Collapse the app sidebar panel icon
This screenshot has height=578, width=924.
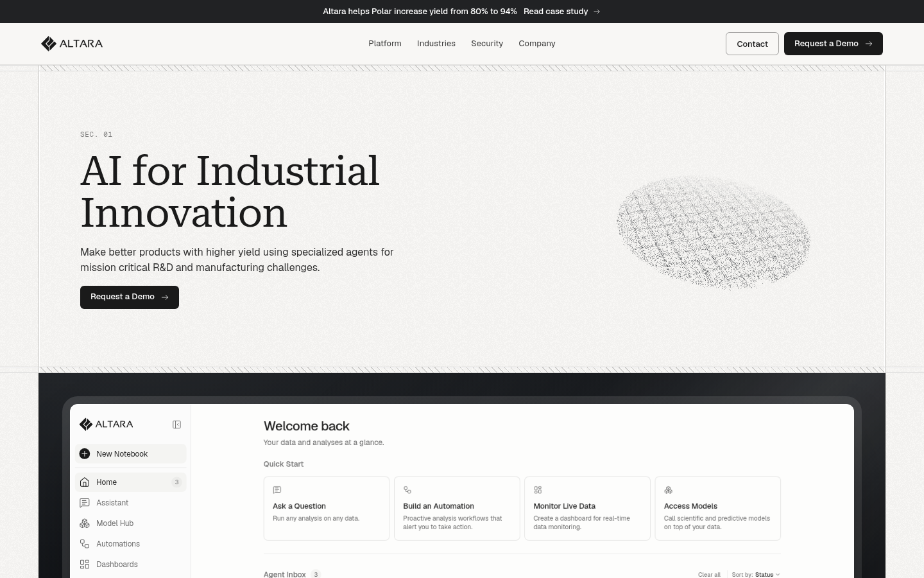tap(176, 425)
